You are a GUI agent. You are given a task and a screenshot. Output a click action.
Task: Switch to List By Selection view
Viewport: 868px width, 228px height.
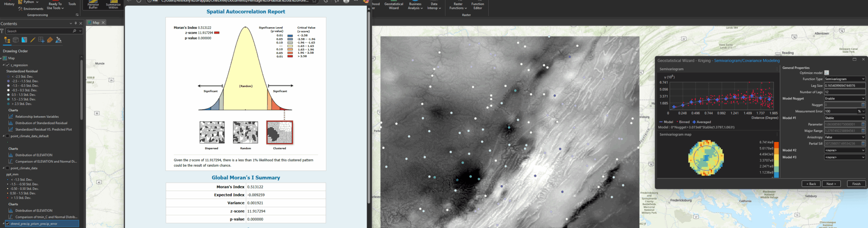(24, 40)
